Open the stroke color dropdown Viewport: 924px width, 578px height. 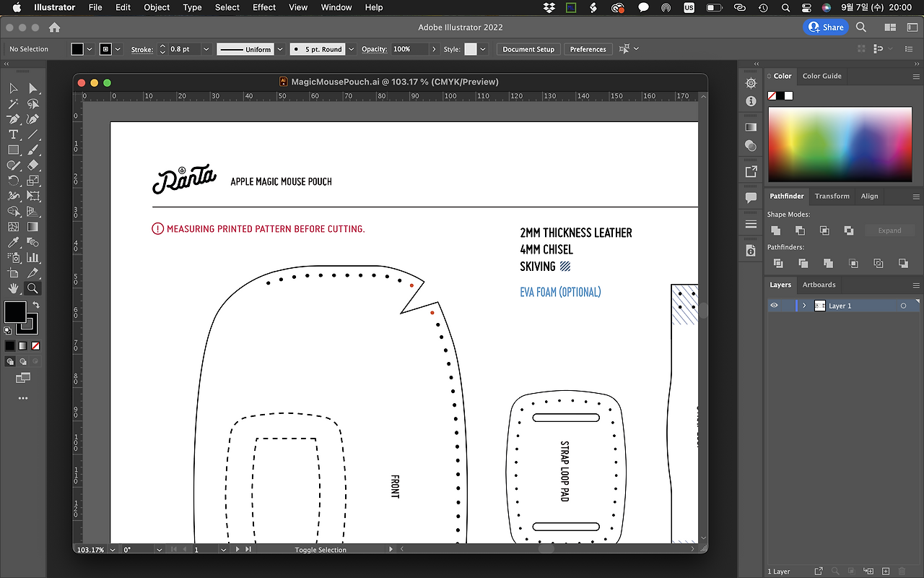tap(118, 49)
